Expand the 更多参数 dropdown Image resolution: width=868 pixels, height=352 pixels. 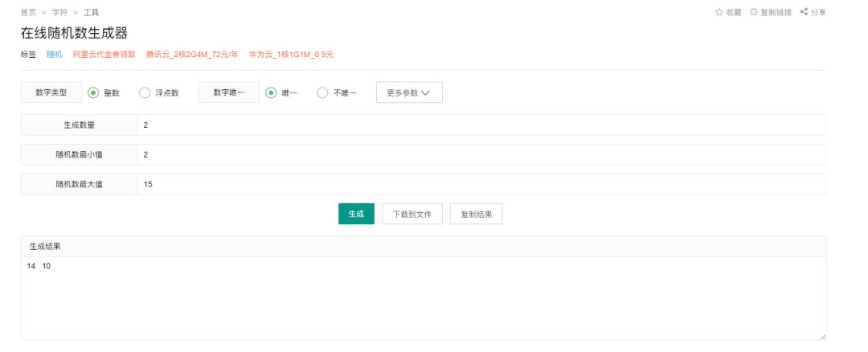[409, 93]
